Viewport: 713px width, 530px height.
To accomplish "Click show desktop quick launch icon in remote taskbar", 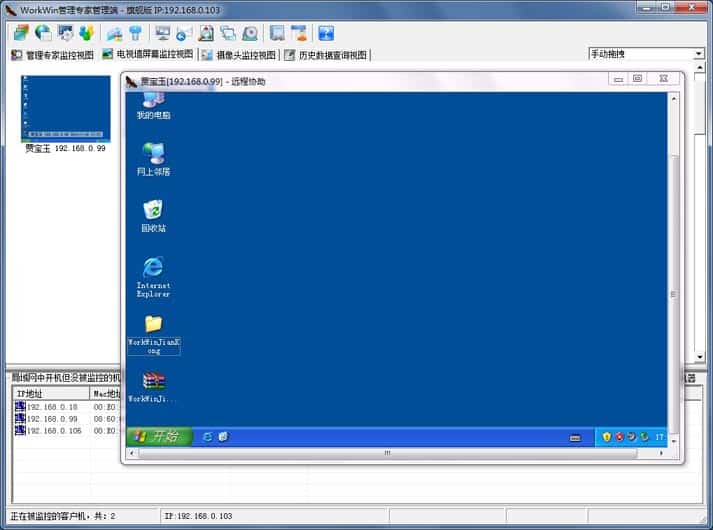I will point(223,437).
